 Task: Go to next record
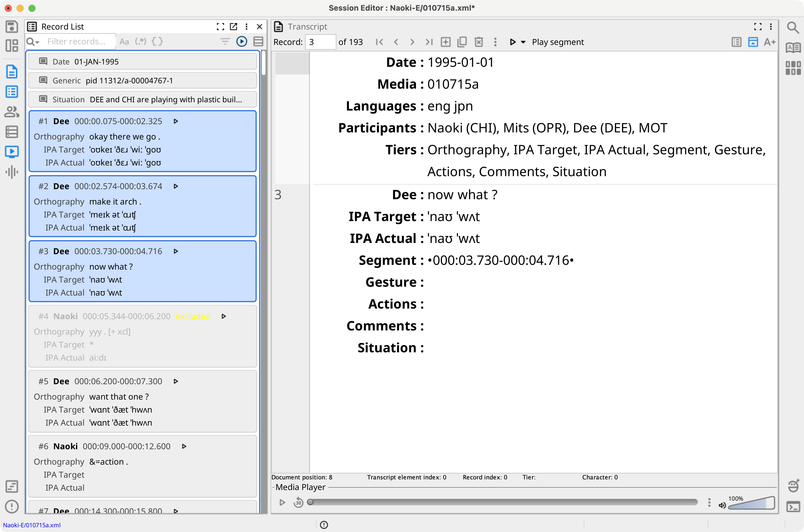click(x=412, y=42)
